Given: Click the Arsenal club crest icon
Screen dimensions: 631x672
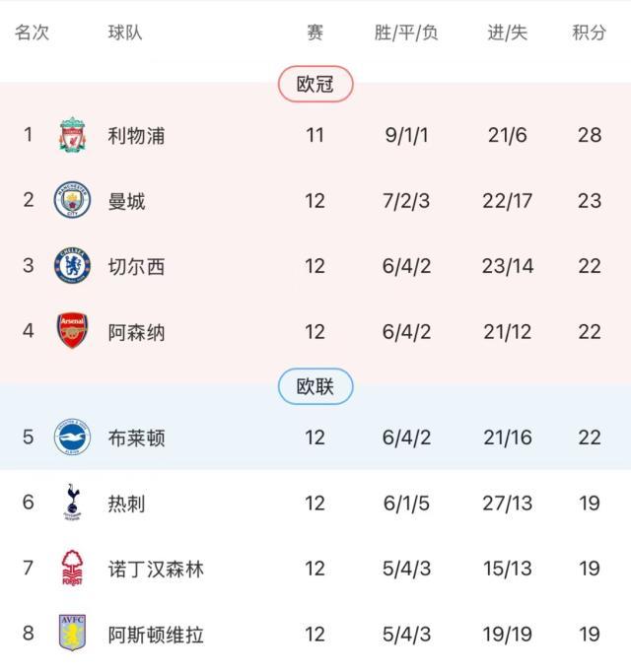Looking at the screenshot, I should (x=72, y=332).
